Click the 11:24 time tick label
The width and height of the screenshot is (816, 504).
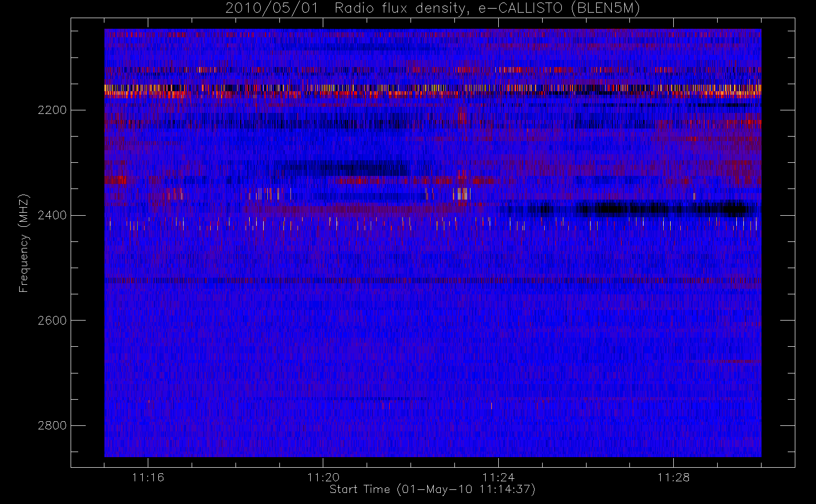498,477
